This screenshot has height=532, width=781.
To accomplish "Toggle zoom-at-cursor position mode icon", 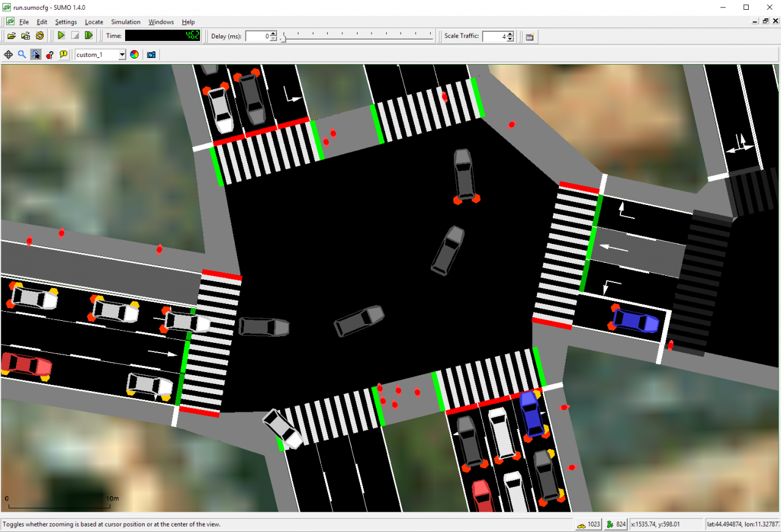I will pyautogui.click(x=36, y=54).
